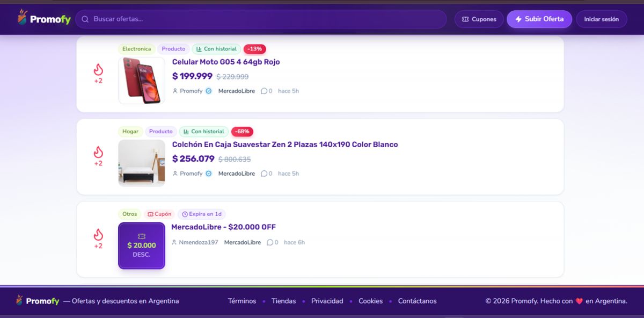The width and height of the screenshot is (644, 318).
Task: Click Producto tag on Moto G05 offer
Action: [x=173, y=49]
